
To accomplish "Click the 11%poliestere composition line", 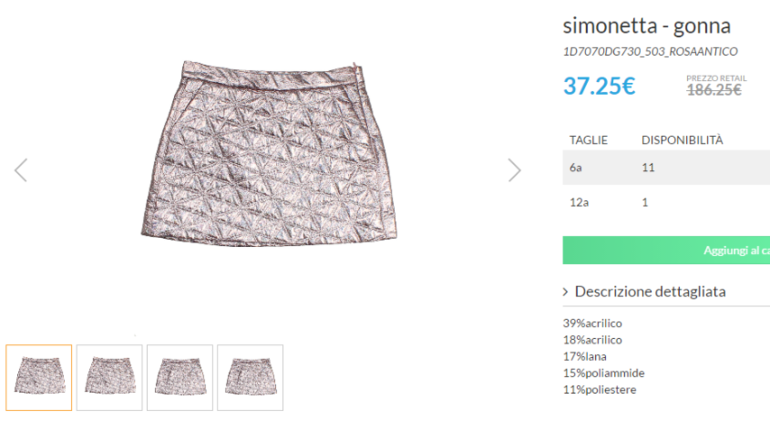I will point(600,389).
